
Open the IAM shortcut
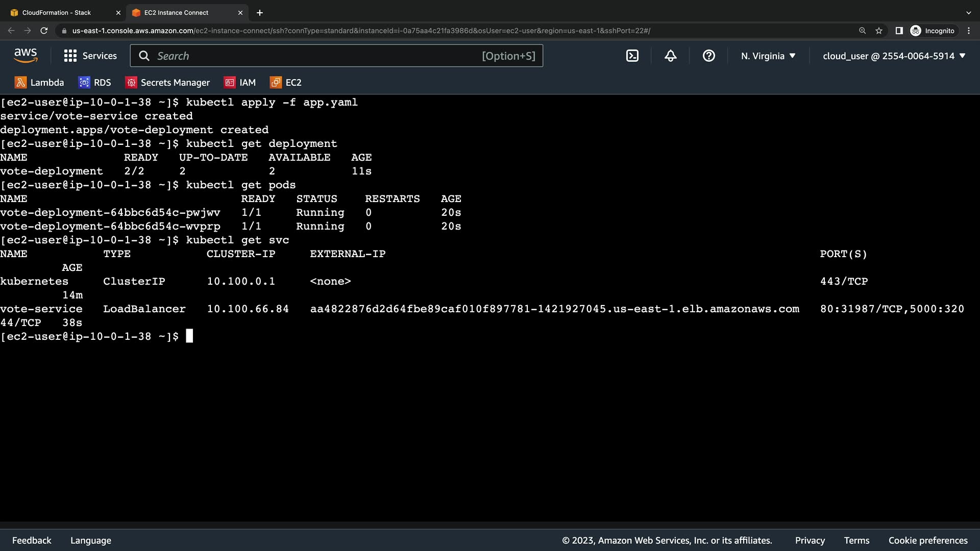pos(240,83)
